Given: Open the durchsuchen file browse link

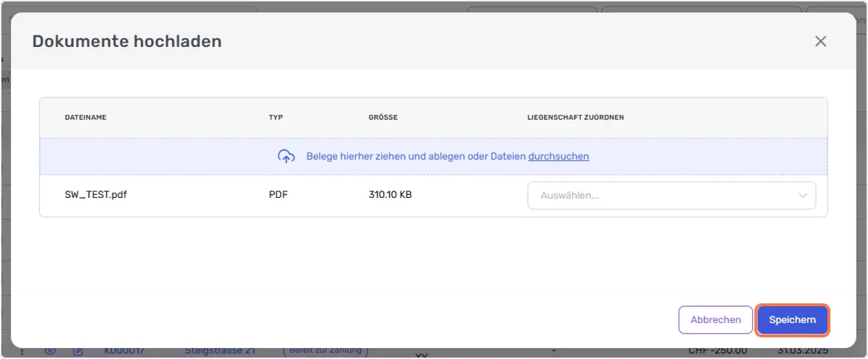Looking at the screenshot, I should 558,156.
